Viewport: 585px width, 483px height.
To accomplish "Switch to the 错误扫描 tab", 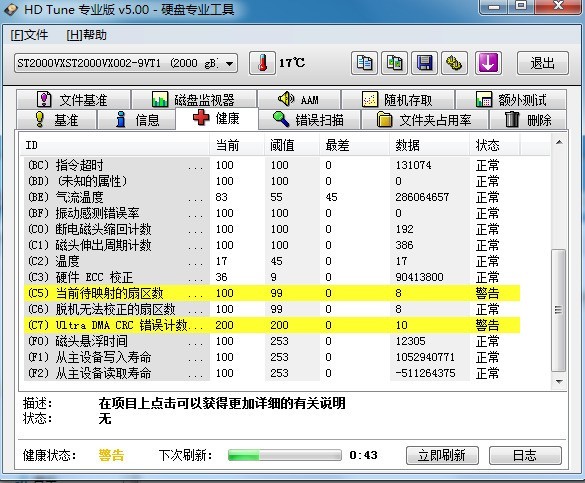I will click(309, 120).
